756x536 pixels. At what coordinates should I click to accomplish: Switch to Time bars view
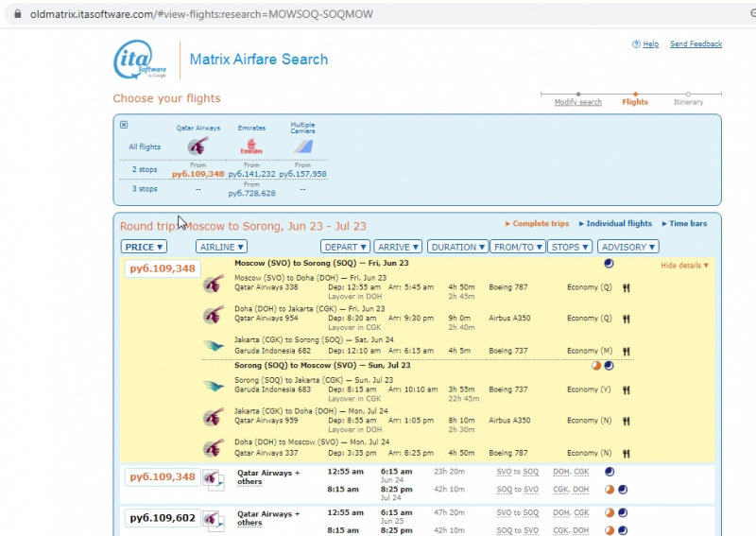point(687,224)
